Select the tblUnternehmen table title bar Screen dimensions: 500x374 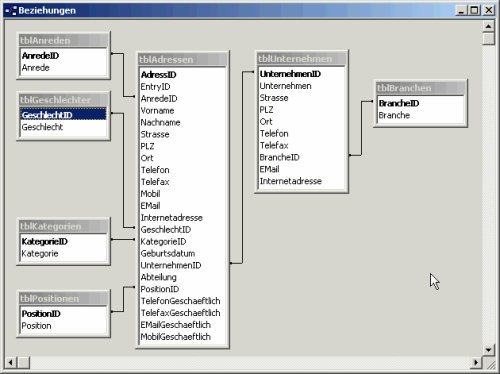click(302, 59)
